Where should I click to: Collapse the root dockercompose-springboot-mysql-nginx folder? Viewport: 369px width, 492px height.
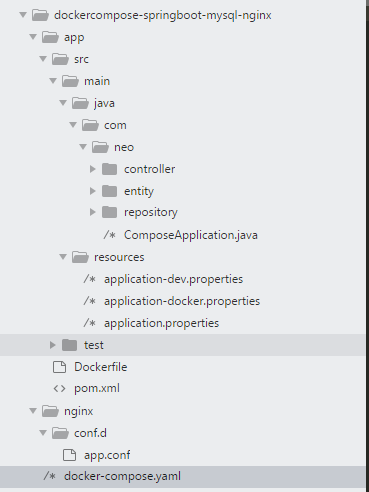23,15
